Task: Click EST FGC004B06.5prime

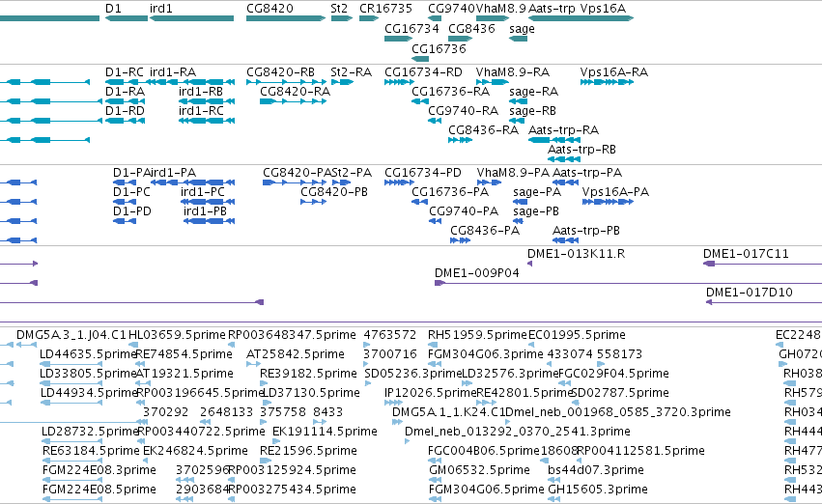Action: click(x=433, y=462)
